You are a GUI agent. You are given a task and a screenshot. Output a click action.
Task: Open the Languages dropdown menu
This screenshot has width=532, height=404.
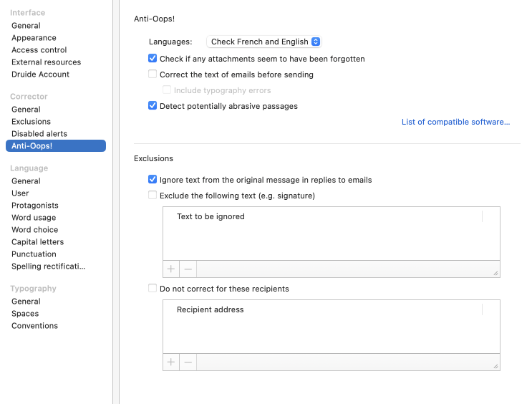264,42
